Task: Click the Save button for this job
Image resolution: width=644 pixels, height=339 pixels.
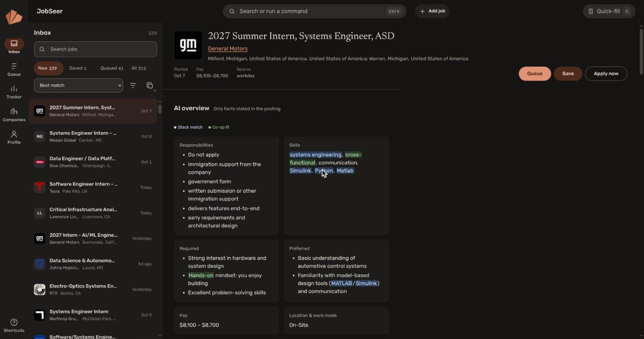Action: [x=568, y=73]
